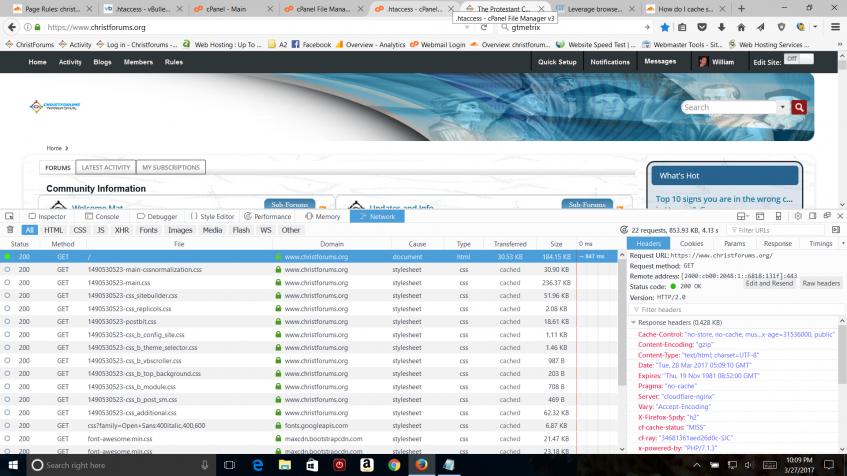Open the Quick Setup link
The image size is (847, 476).
click(557, 62)
